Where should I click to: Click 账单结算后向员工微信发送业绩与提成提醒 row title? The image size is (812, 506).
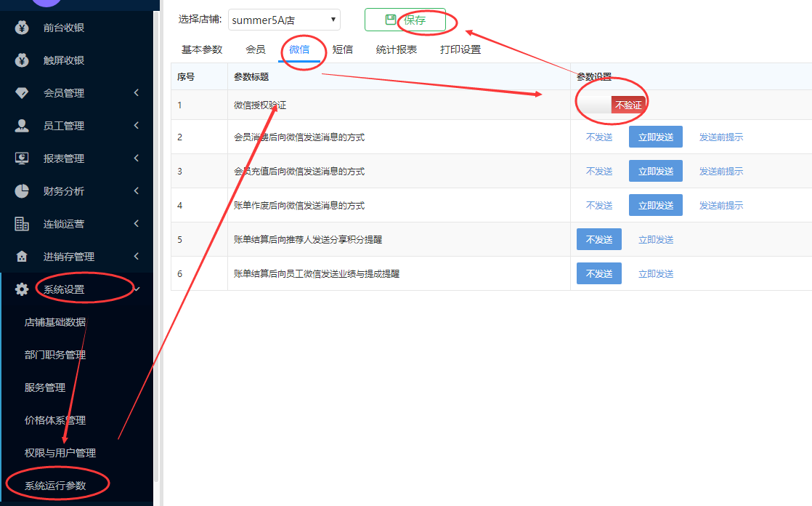tap(317, 274)
